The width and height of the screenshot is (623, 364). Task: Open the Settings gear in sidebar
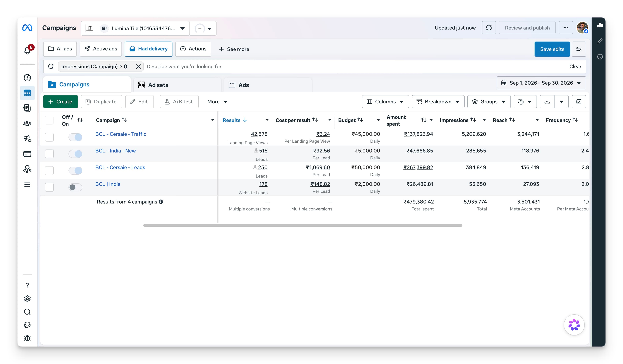(27, 299)
